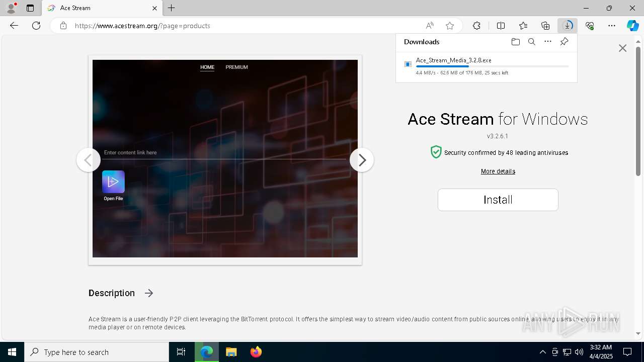Expand the Description section arrow

(149, 293)
